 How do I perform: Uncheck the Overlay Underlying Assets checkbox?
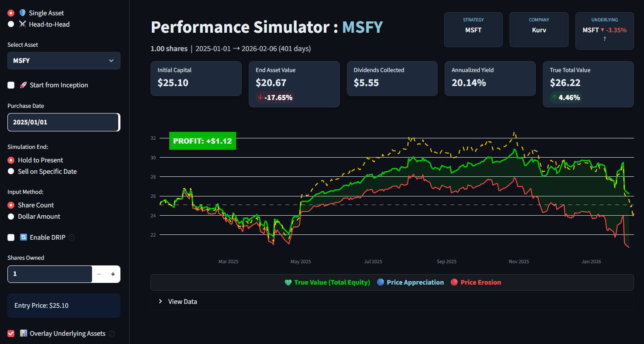pyautogui.click(x=11, y=334)
